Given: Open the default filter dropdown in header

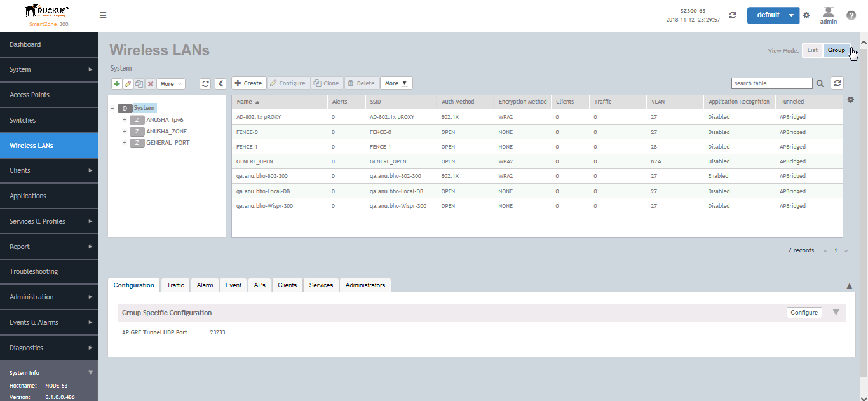Looking at the screenshot, I should pyautogui.click(x=791, y=15).
